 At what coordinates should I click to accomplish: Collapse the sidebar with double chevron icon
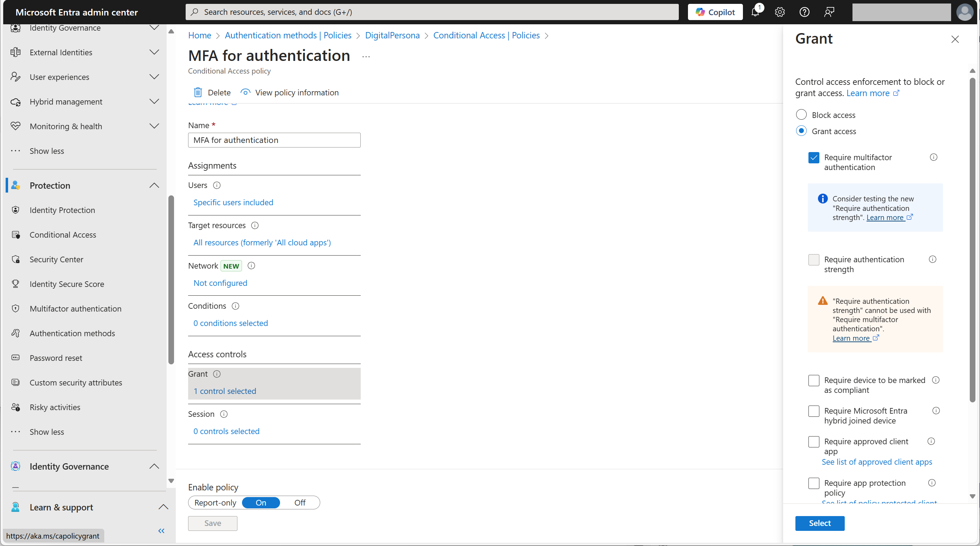click(x=161, y=531)
